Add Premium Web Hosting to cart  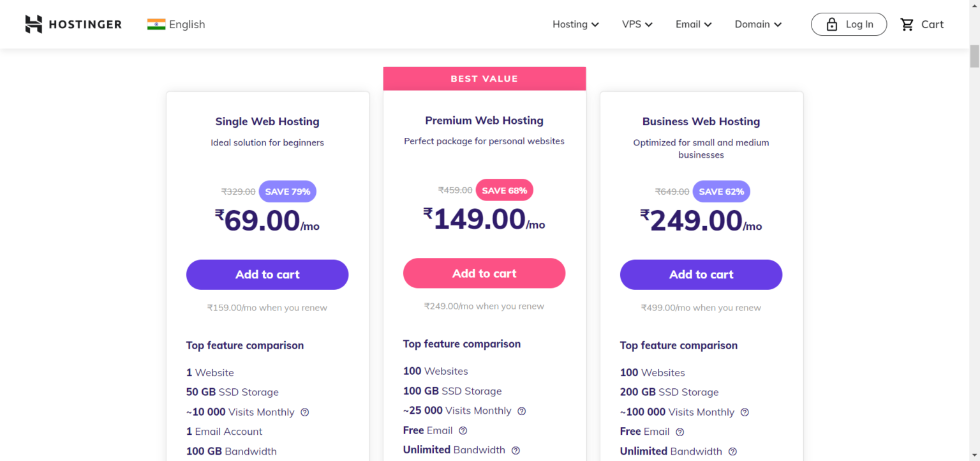click(484, 273)
